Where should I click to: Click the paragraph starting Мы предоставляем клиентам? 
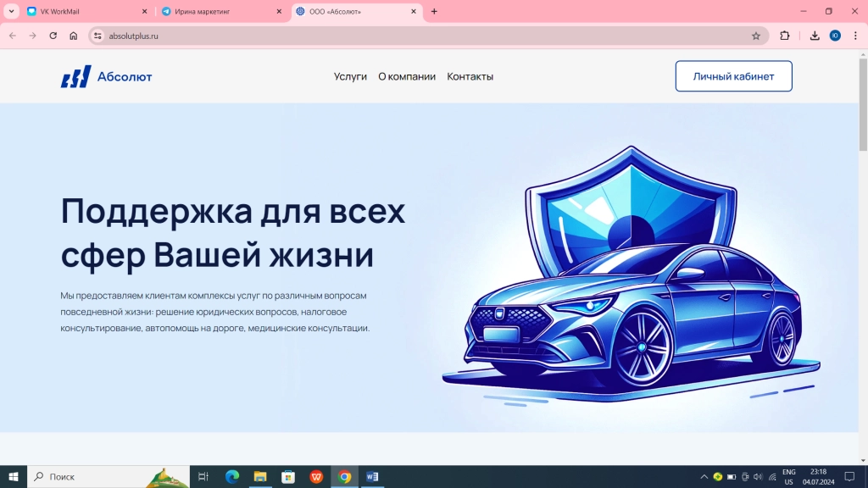214,312
